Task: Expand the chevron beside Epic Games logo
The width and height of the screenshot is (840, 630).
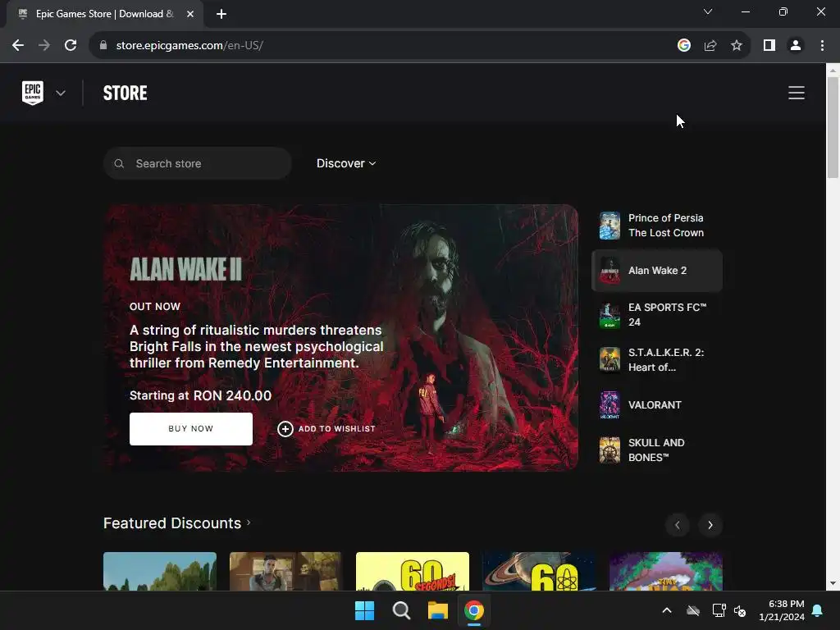Action: tap(61, 94)
